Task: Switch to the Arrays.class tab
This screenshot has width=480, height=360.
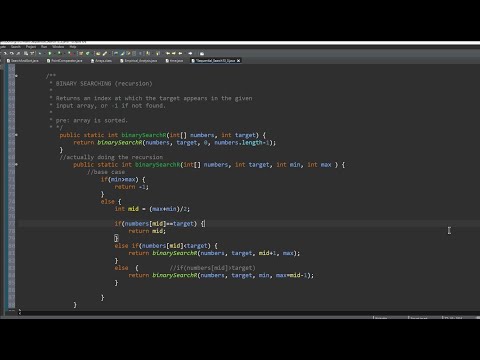Action: [x=101, y=61]
